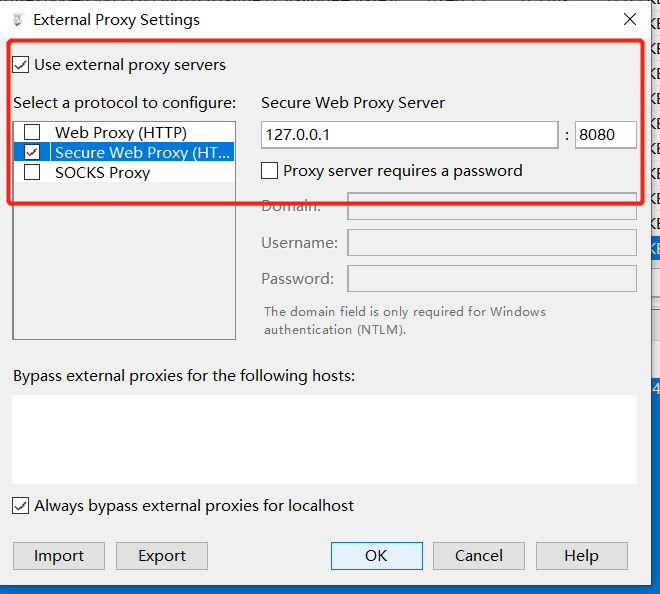Screen dimensions: 660x594
Task: Click the 127.0.0.1 server address field
Action: tap(410, 135)
